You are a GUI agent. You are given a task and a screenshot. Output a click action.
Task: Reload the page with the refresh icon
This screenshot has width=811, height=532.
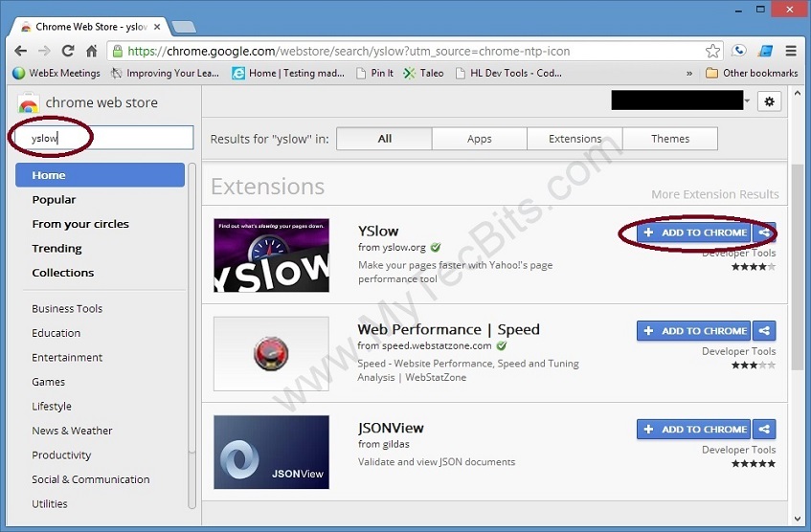68,51
